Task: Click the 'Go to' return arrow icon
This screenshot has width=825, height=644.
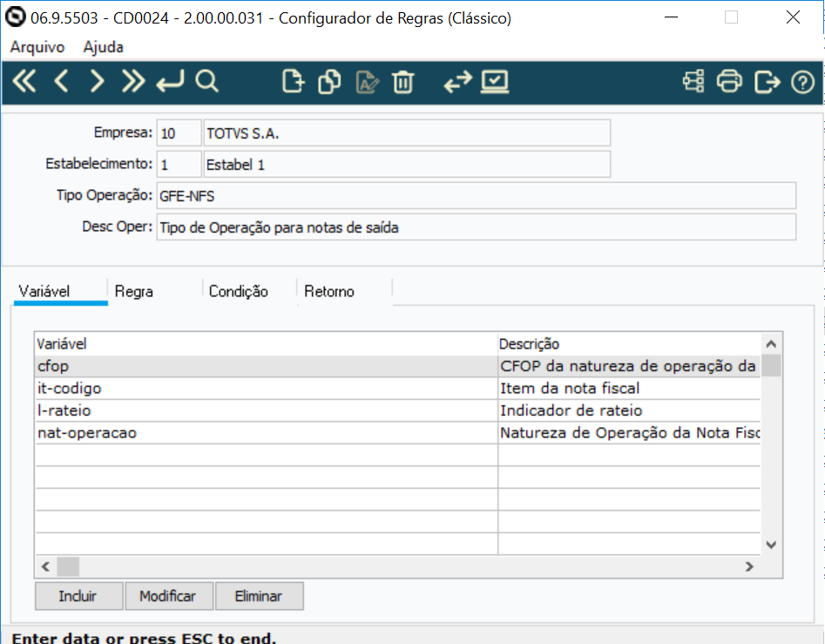Action: (x=171, y=82)
